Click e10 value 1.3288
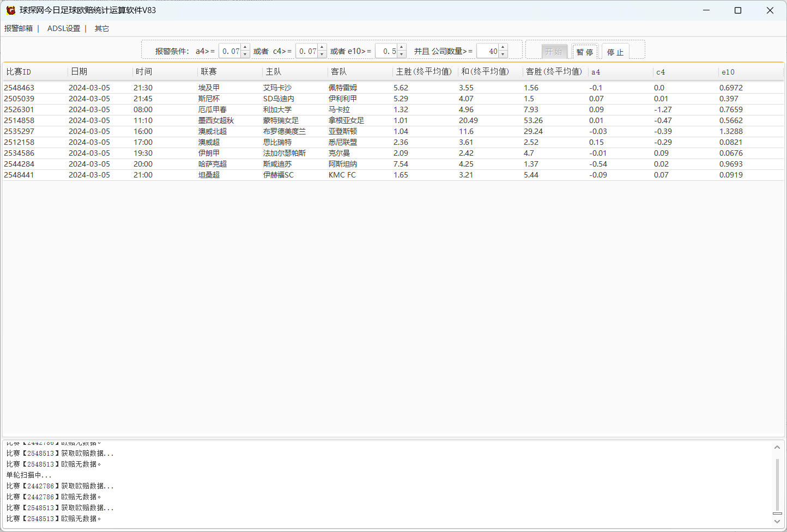The image size is (787, 532). tap(731, 131)
